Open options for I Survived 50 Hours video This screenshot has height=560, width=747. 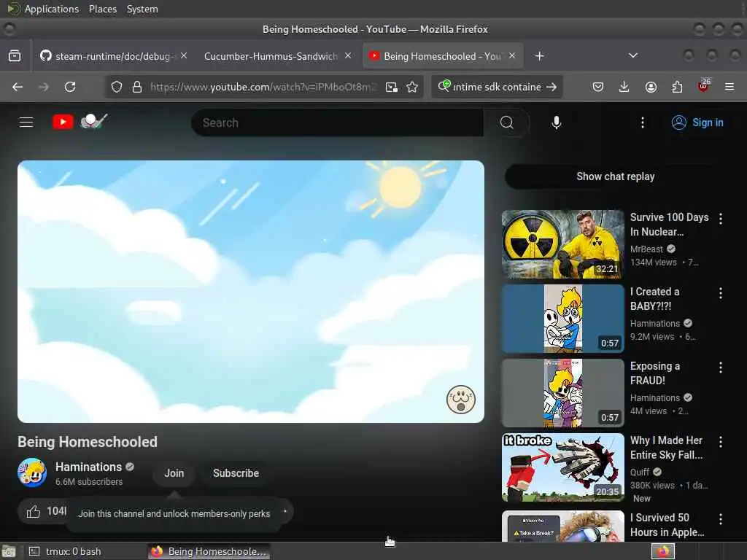point(720,518)
